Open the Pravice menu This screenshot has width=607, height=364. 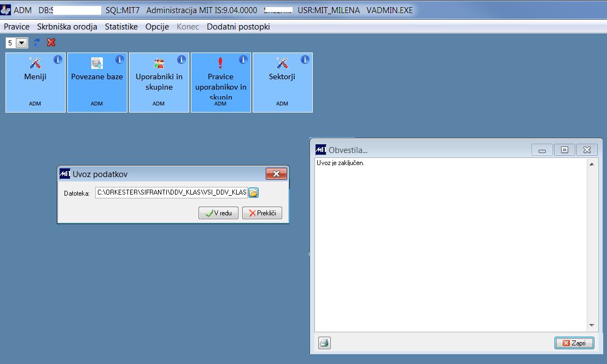point(16,27)
